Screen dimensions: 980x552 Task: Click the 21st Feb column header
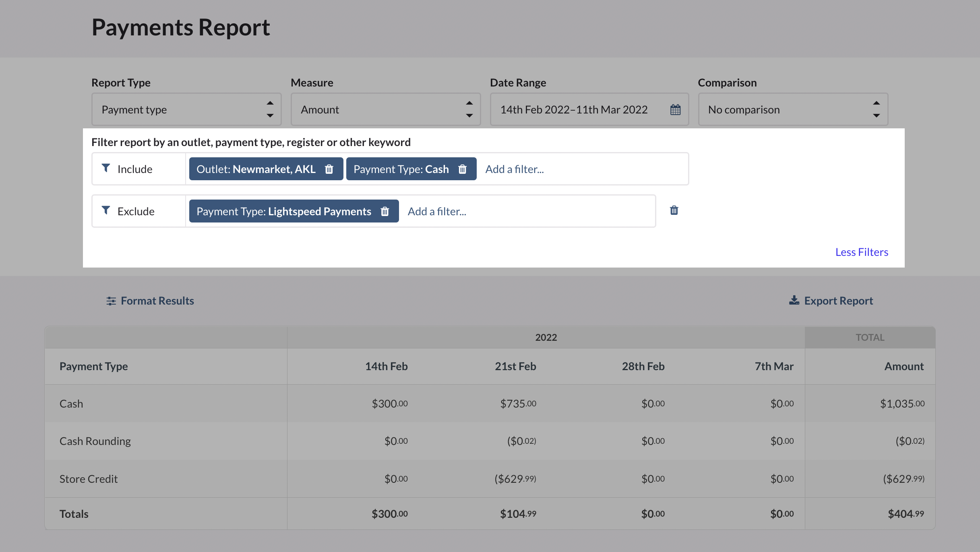coord(515,366)
